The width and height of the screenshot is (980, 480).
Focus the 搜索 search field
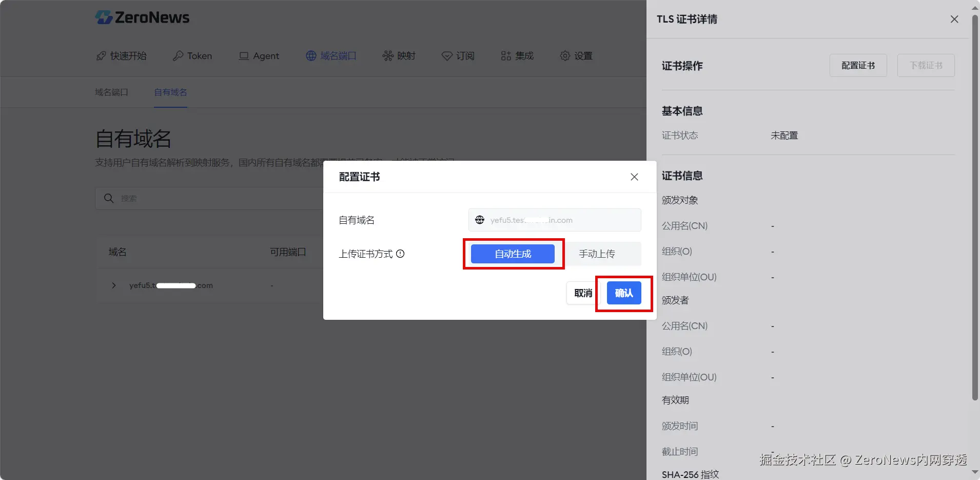[209, 198]
